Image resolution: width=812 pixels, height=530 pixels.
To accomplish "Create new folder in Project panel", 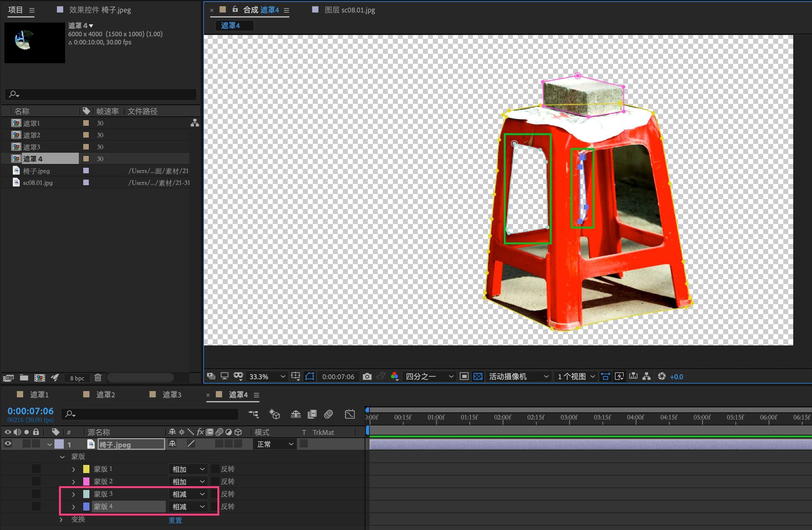I will [24, 377].
